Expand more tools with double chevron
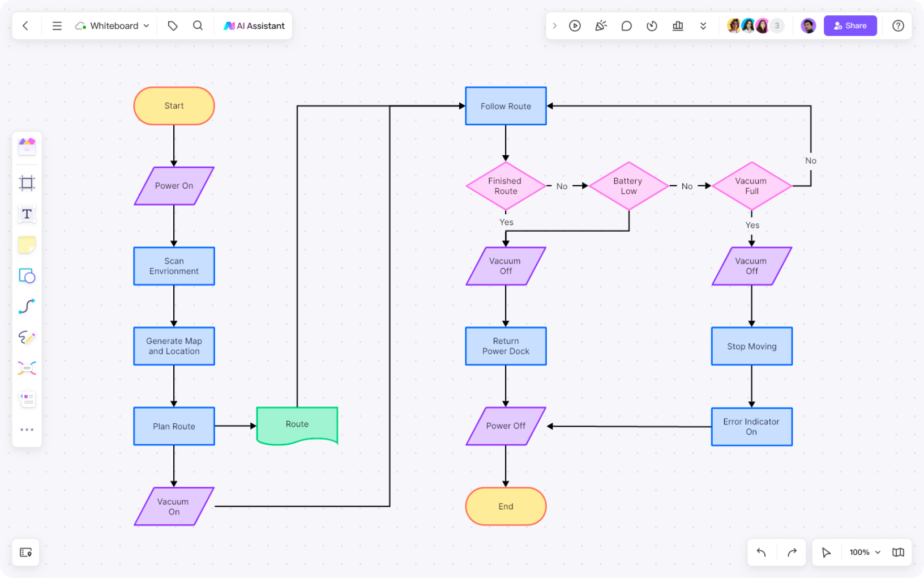 coord(703,26)
